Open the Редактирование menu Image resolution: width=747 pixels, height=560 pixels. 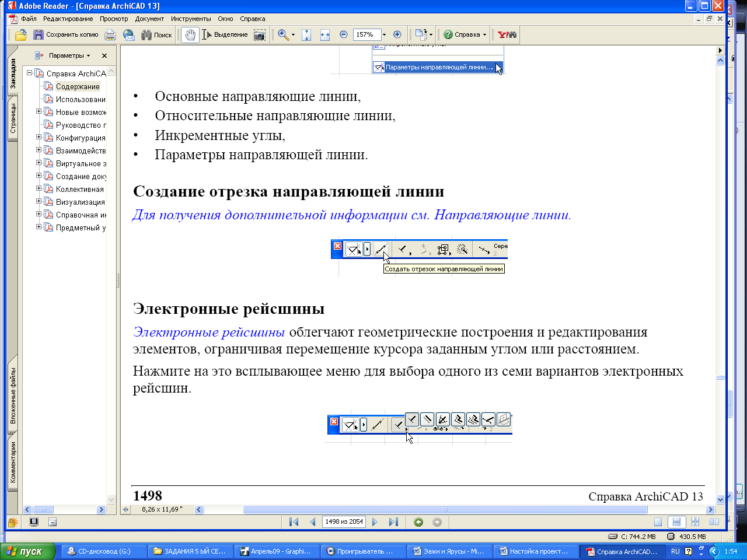[x=68, y=19]
